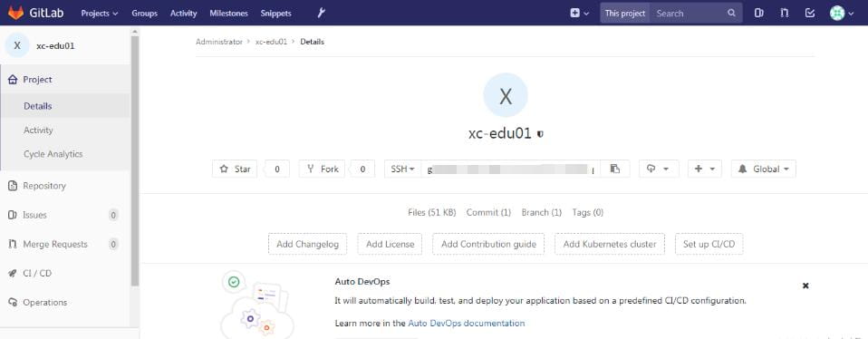Screen dimensions: 868x339
Task: Star the project
Action: [235, 169]
